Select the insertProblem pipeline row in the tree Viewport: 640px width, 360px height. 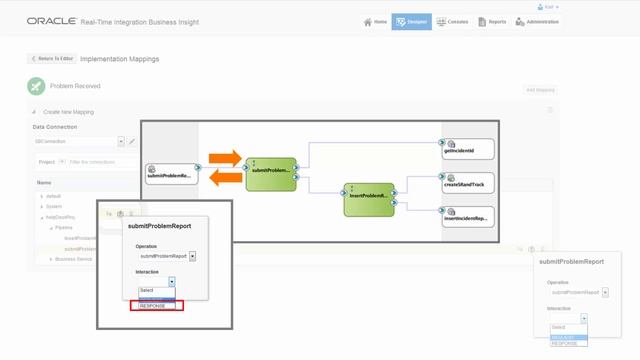(80, 238)
